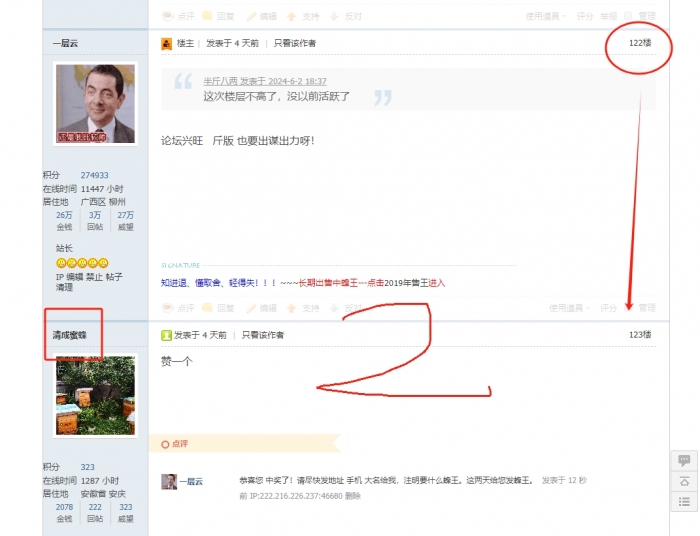Tick the 管理 checkbox above the 123楼 post
The height and width of the screenshot is (536, 700).
629,308
